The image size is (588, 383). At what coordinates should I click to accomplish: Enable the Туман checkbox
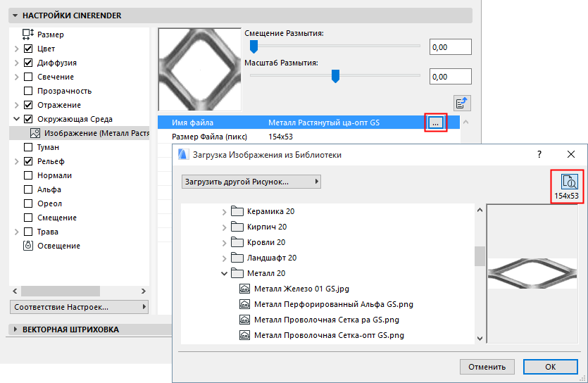click(28, 147)
